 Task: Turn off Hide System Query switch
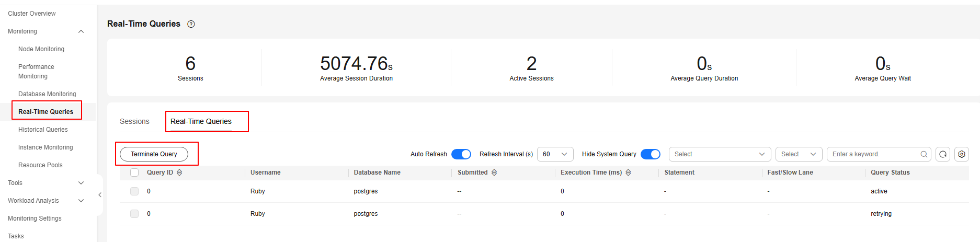pyautogui.click(x=651, y=154)
